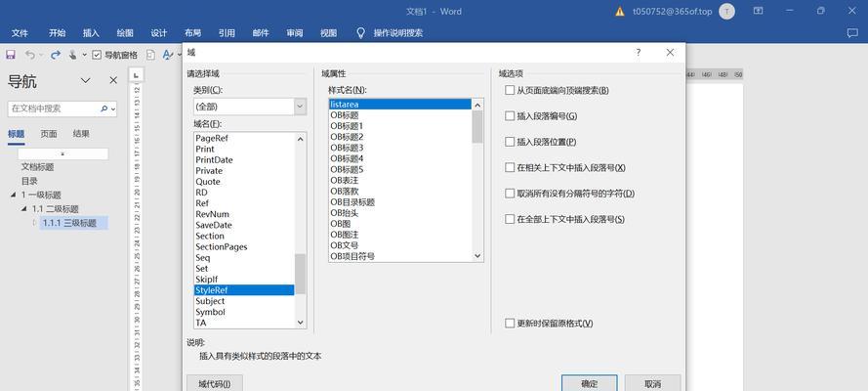Switch to 页面 tab in navigation

pyautogui.click(x=49, y=134)
